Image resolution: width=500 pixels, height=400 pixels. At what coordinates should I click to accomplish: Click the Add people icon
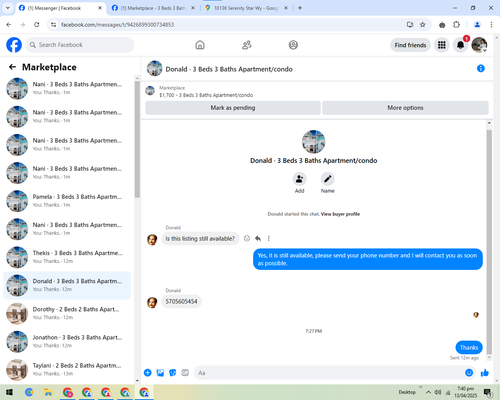[299, 179]
